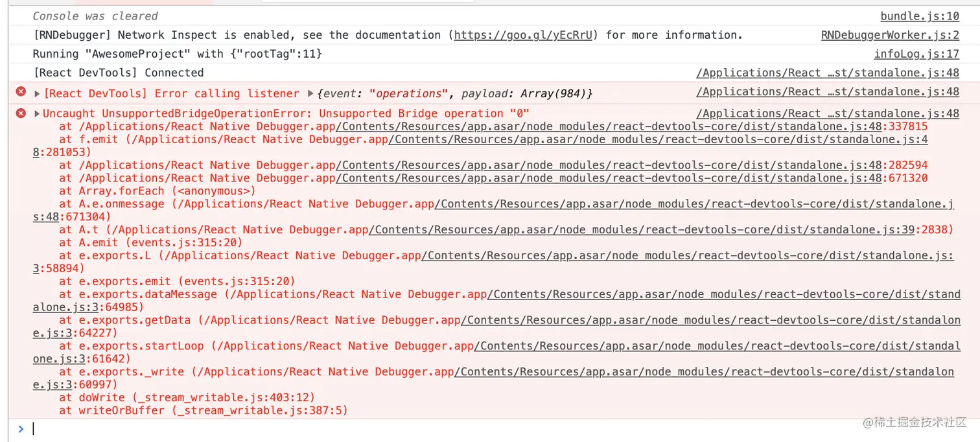
Task: Open the standalone.js:39:2838 stack link in A.t frame
Action: pyautogui.click(x=661, y=229)
